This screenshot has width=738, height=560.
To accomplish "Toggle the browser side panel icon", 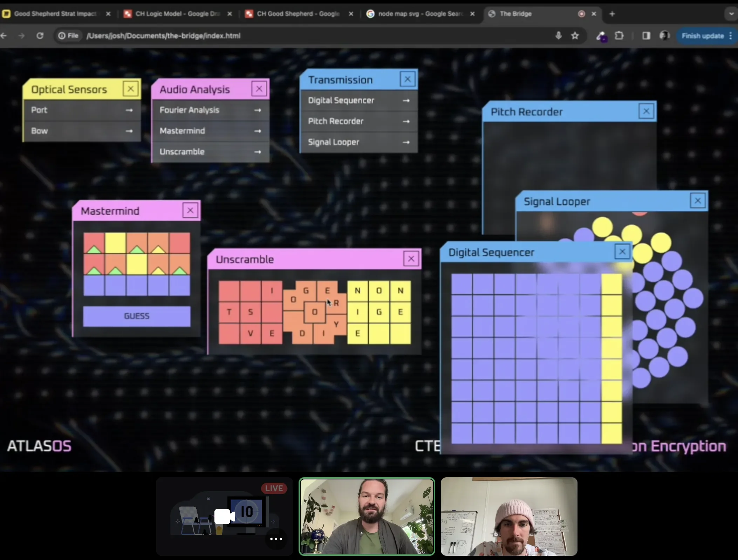I will (646, 36).
